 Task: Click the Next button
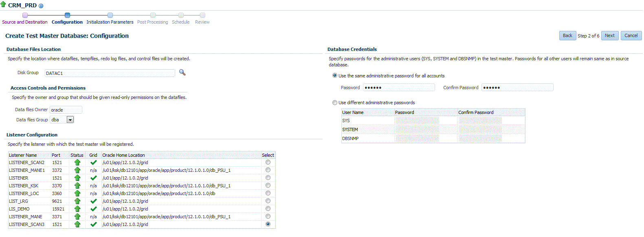pos(610,35)
